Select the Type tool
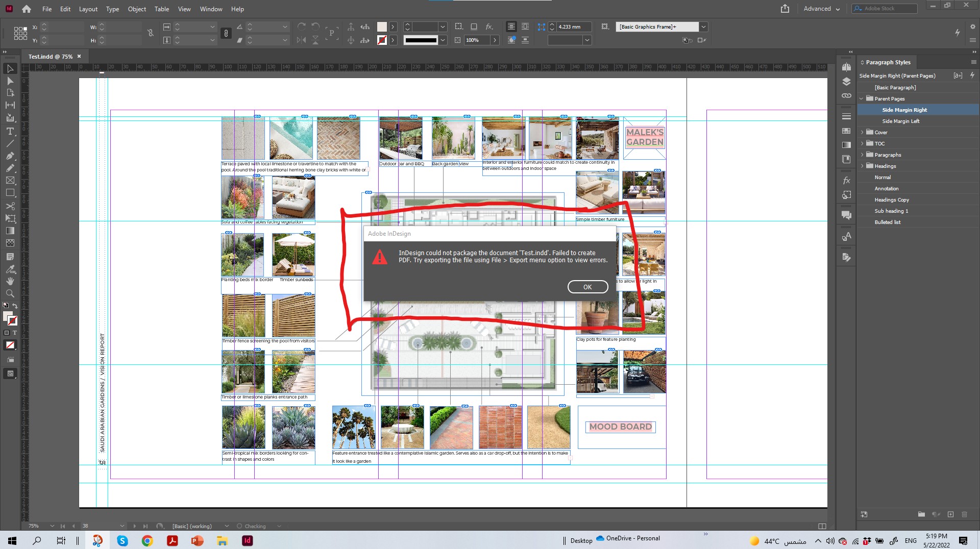The image size is (980, 549). (10, 132)
